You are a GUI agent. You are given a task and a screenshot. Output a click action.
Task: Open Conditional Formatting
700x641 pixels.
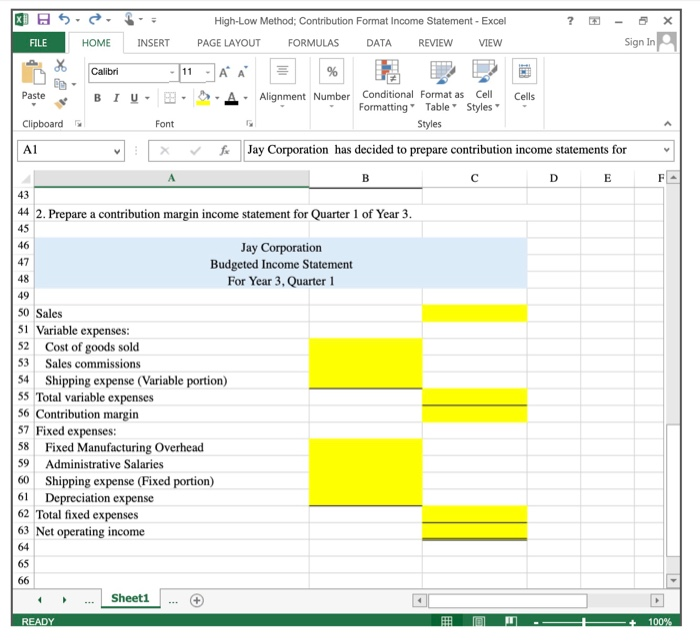coord(387,86)
